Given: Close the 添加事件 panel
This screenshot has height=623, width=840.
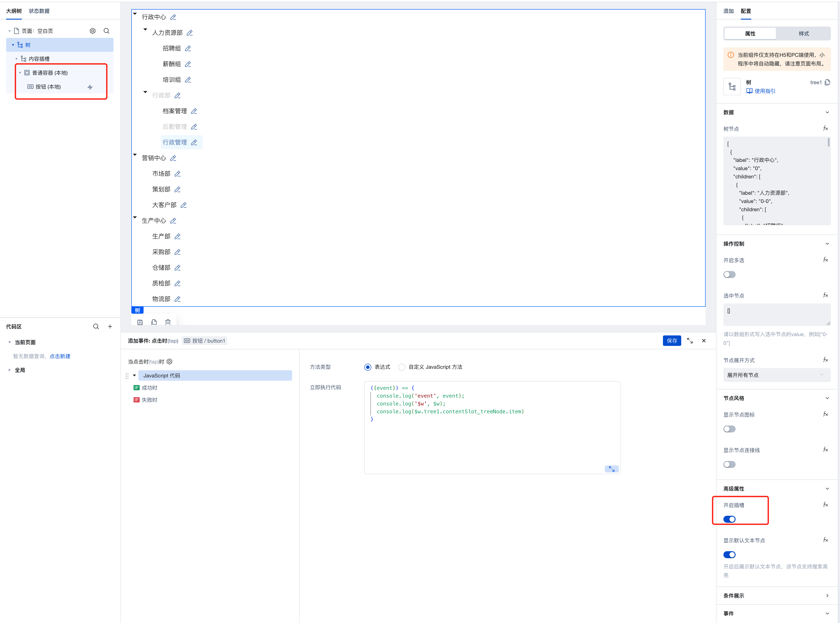Looking at the screenshot, I should [x=704, y=340].
